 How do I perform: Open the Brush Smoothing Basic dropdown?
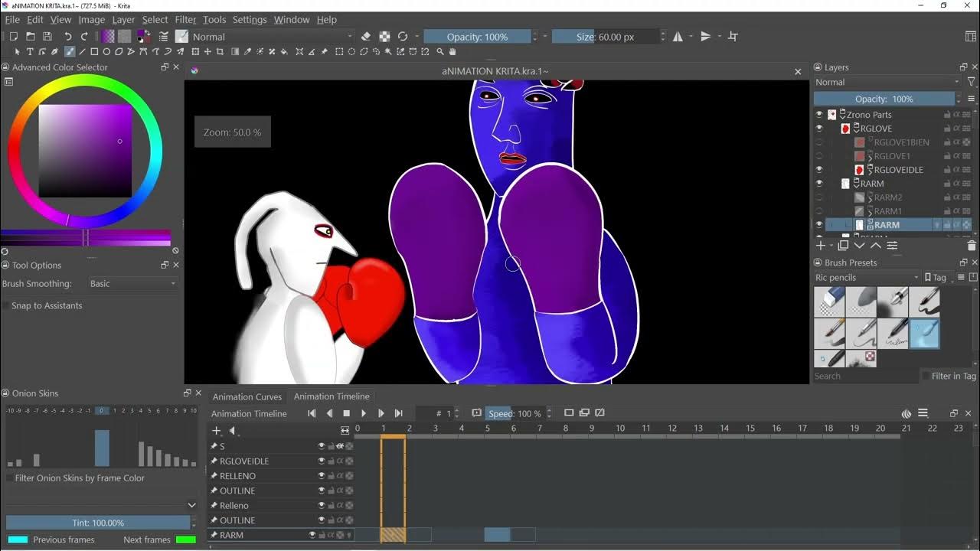tap(134, 283)
